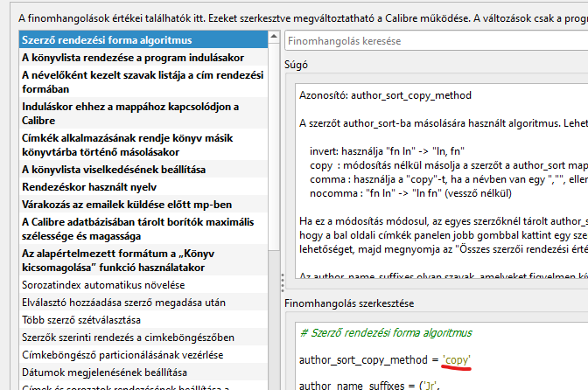Select 'A könyvlista rendezése a program indulásakor'

tap(143, 58)
